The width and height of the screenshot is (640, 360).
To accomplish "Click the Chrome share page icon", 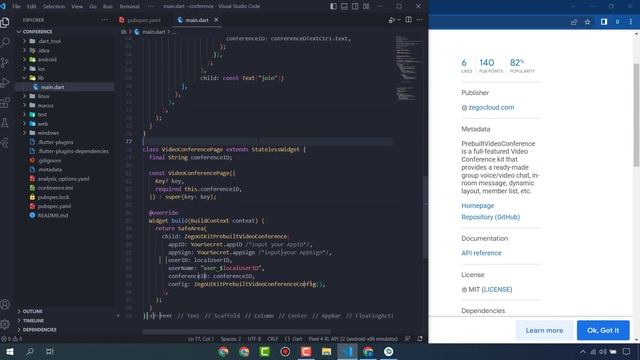I will (x=574, y=22).
